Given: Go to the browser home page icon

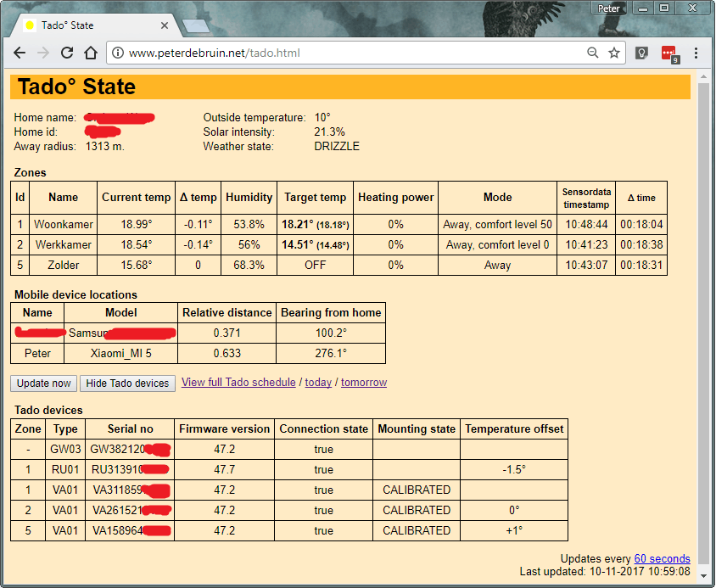Looking at the screenshot, I should (90, 53).
